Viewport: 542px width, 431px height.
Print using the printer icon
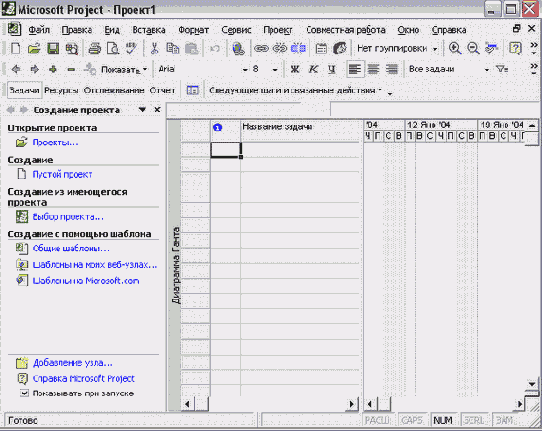tap(94, 48)
